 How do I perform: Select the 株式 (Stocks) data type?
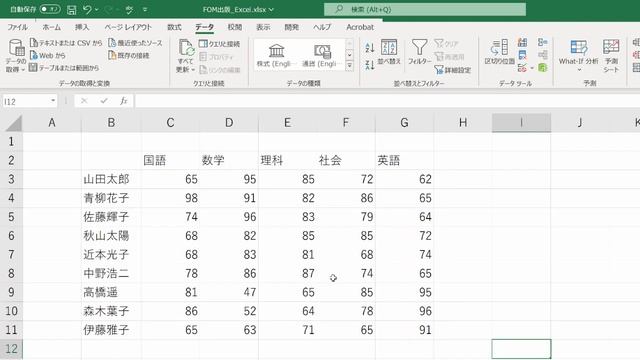[276, 56]
